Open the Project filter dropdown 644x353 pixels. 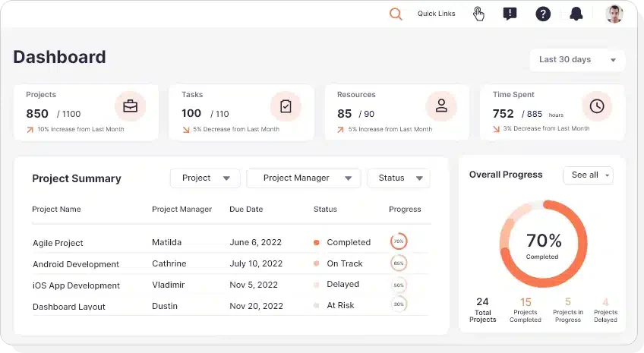point(205,178)
